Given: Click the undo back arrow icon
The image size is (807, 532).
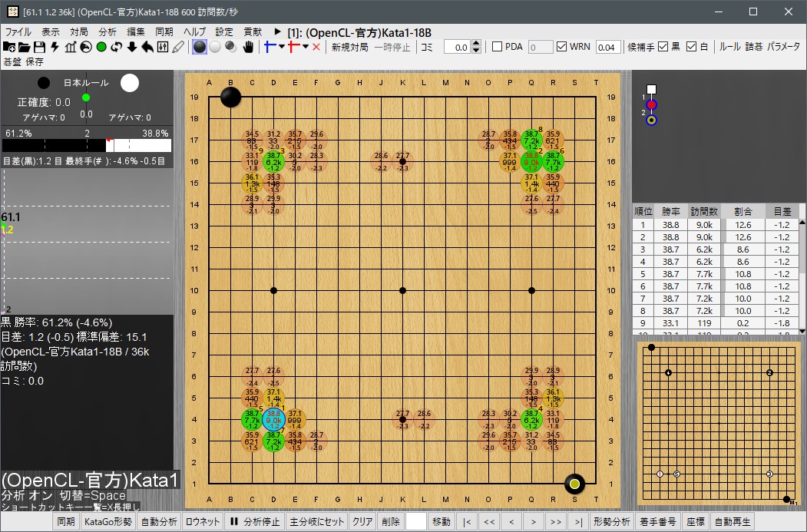Looking at the screenshot, I should click(147, 47).
